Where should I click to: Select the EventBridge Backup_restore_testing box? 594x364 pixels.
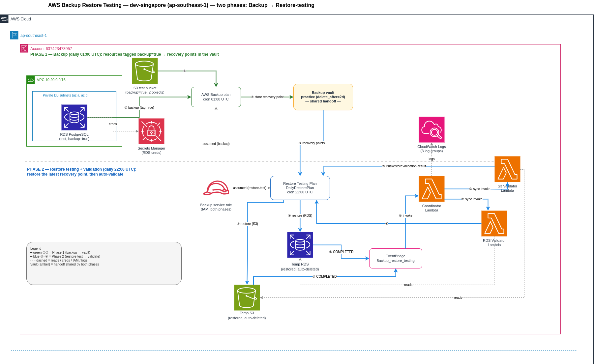click(x=396, y=258)
